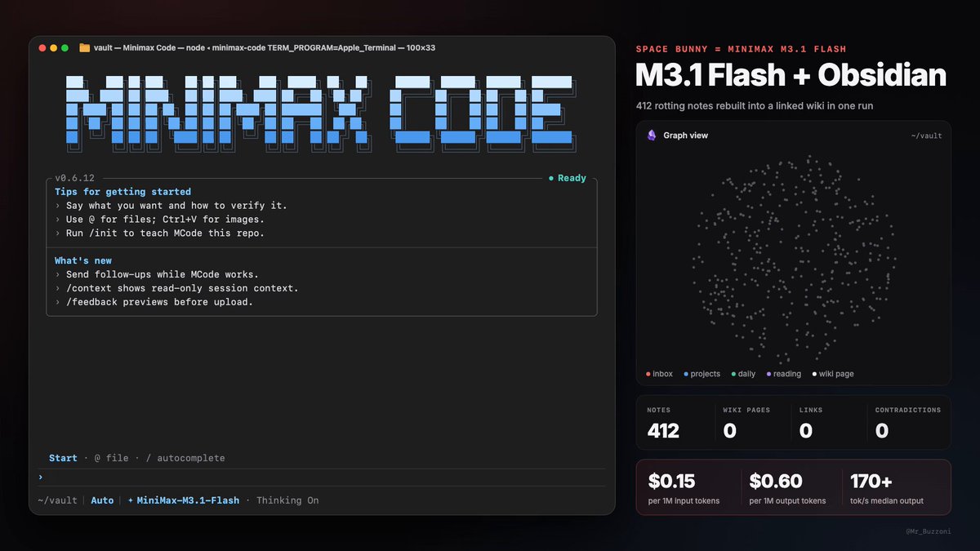
Task: Click the MINIMAX CODE ASCII banner
Action: (323, 113)
